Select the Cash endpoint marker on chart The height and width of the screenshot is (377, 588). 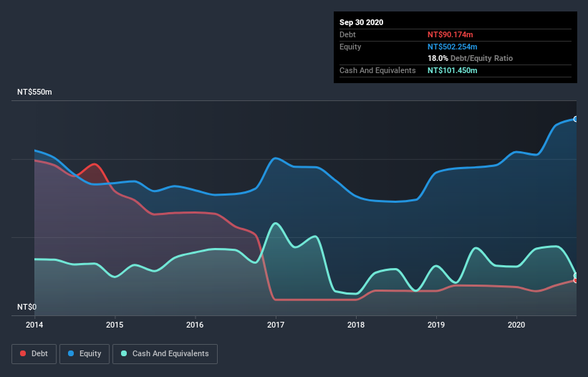[x=576, y=276]
